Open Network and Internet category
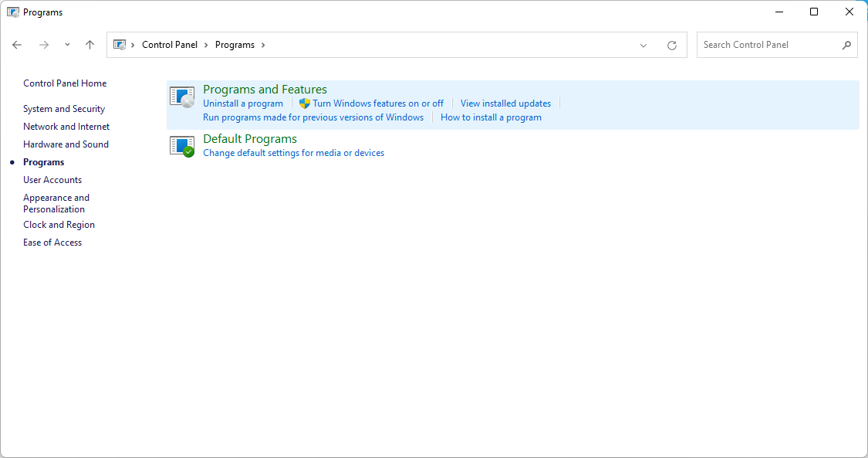This screenshot has height=458, width=868. [66, 127]
